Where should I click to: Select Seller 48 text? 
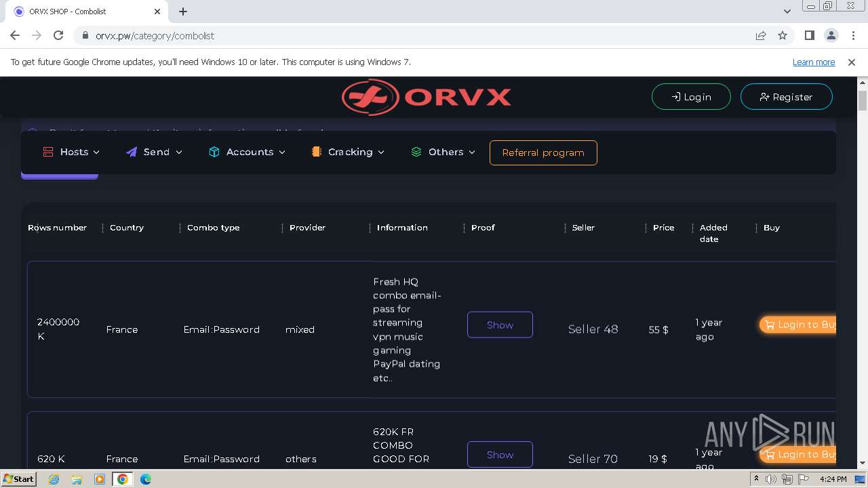(x=593, y=329)
